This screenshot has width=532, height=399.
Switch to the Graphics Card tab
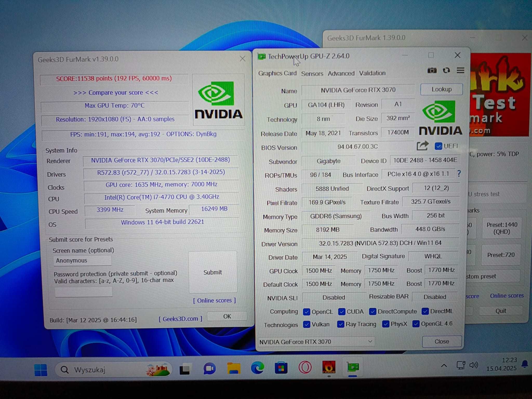[277, 74]
